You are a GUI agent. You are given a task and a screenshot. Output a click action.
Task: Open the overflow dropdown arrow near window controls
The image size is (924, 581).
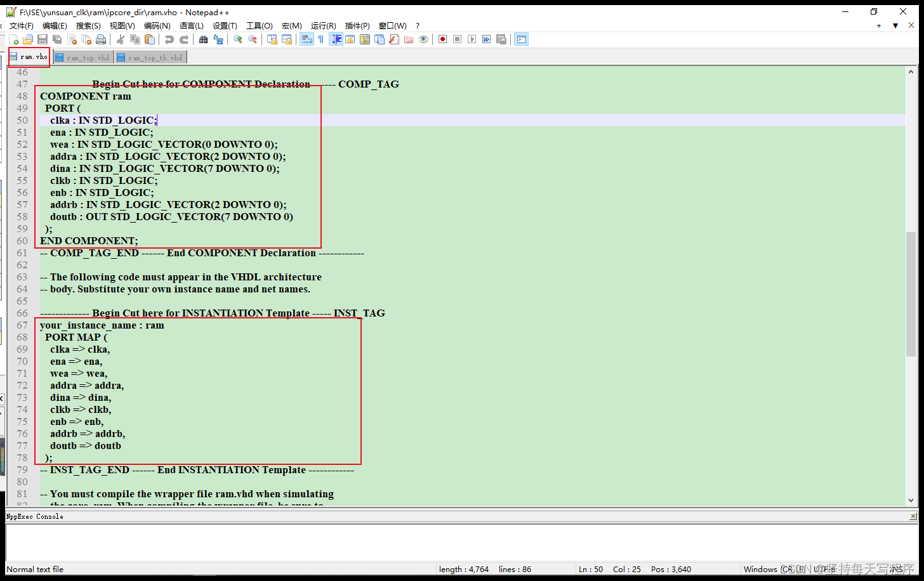tap(895, 25)
